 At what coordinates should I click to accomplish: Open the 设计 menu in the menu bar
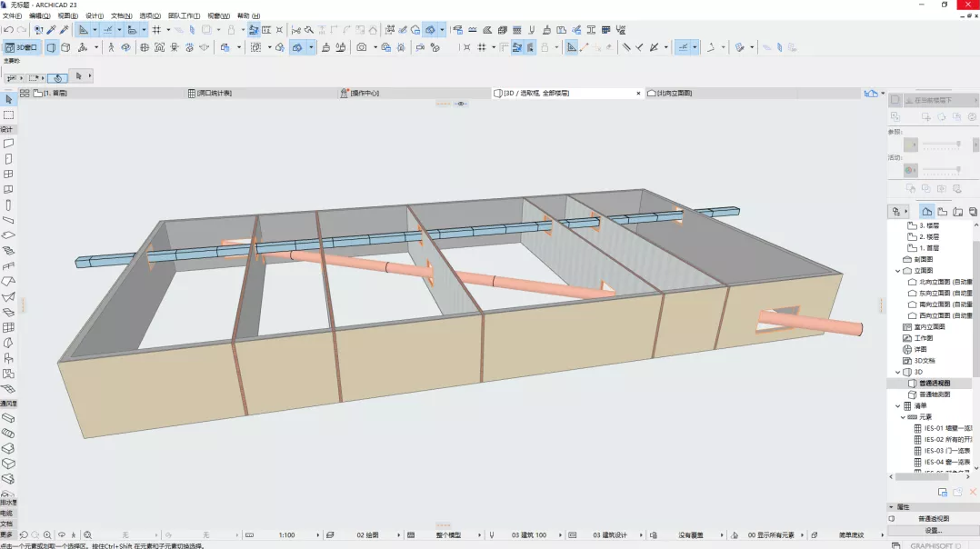pos(94,16)
